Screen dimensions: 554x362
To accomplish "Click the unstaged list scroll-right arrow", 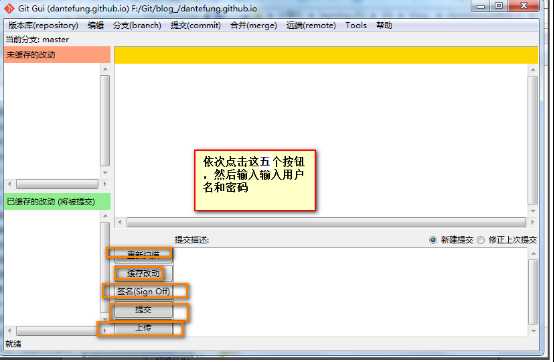I will (x=105, y=184).
